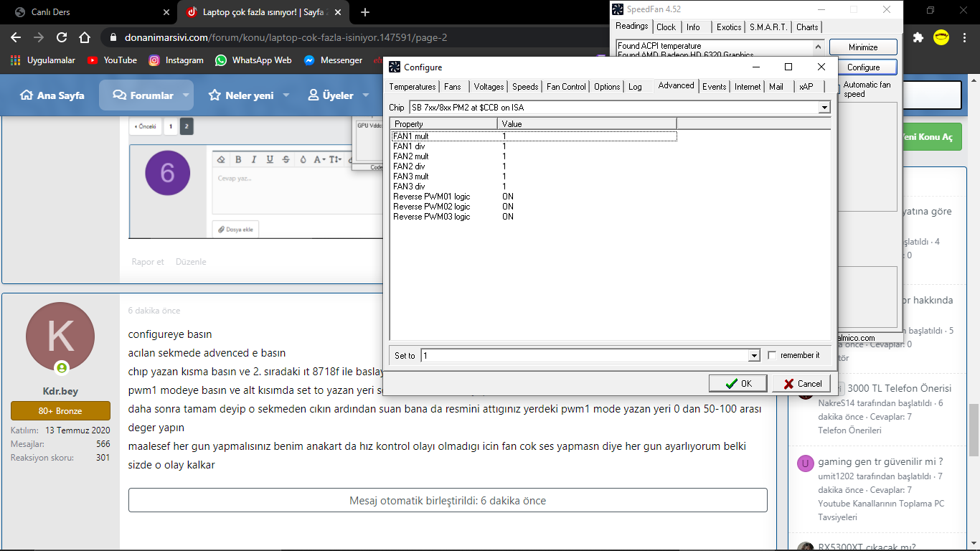This screenshot has width=980, height=551.
Task: Expand the Üyeler menu arrow
Action: (366, 95)
